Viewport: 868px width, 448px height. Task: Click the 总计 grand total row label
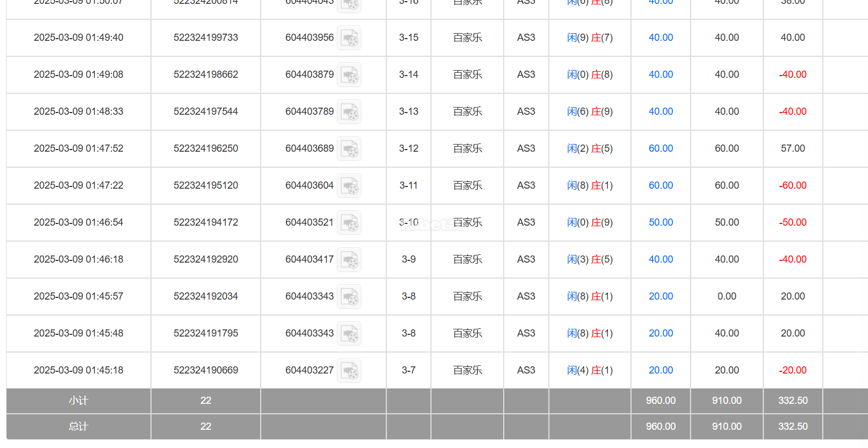tap(78, 426)
